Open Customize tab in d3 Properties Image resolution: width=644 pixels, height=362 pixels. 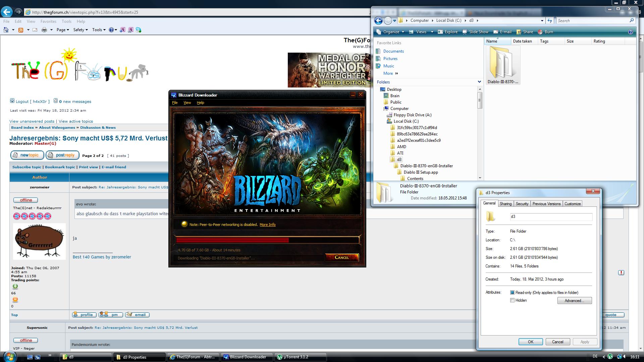pyautogui.click(x=573, y=204)
